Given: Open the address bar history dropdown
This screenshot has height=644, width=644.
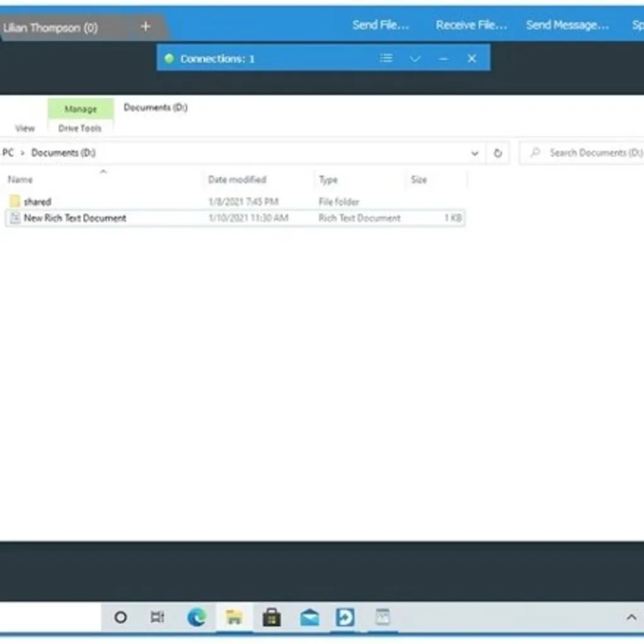Looking at the screenshot, I should [475, 152].
